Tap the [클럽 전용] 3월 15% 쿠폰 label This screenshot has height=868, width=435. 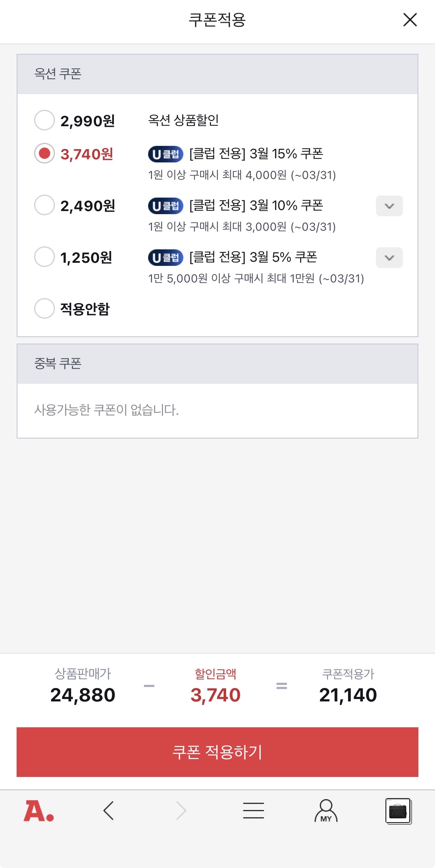pyautogui.click(x=256, y=154)
